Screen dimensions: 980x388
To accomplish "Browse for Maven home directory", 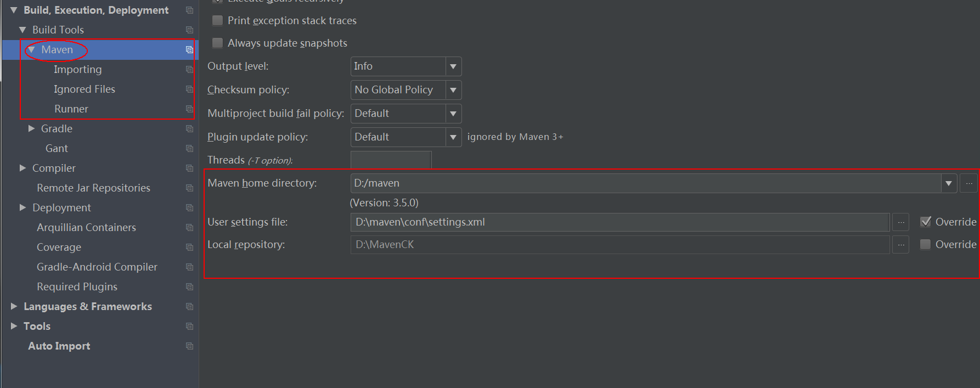I will (969, 183).
